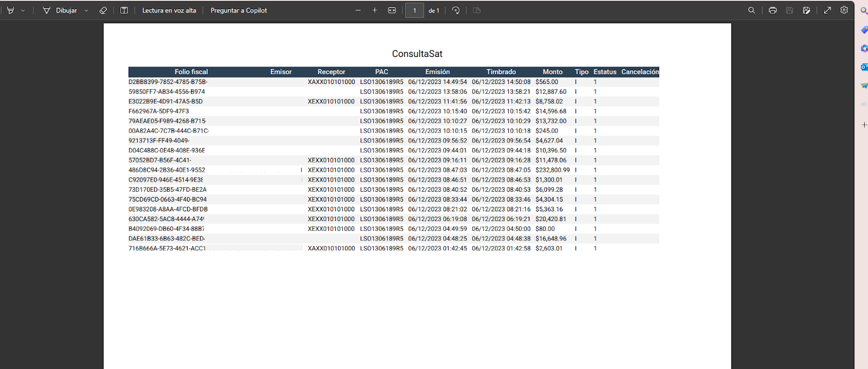Click the amount $232,800.99
Image resolution: width=868 pixels, height=369 pixels.
point(553,170)
